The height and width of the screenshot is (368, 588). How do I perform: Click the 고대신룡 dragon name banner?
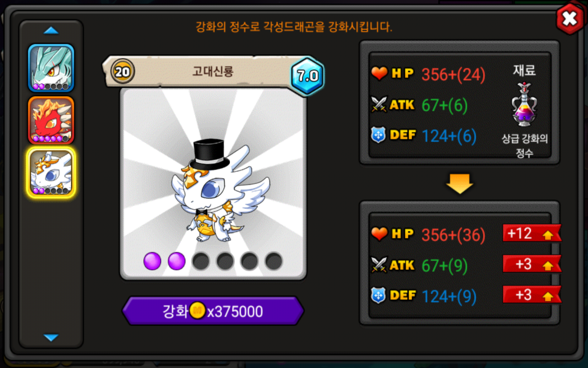[213, 71]
